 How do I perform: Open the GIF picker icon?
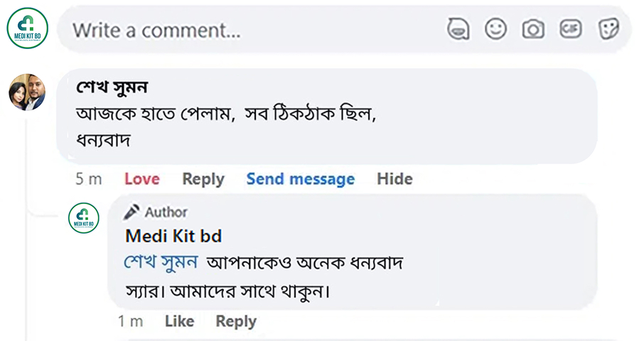click(570, 28)
